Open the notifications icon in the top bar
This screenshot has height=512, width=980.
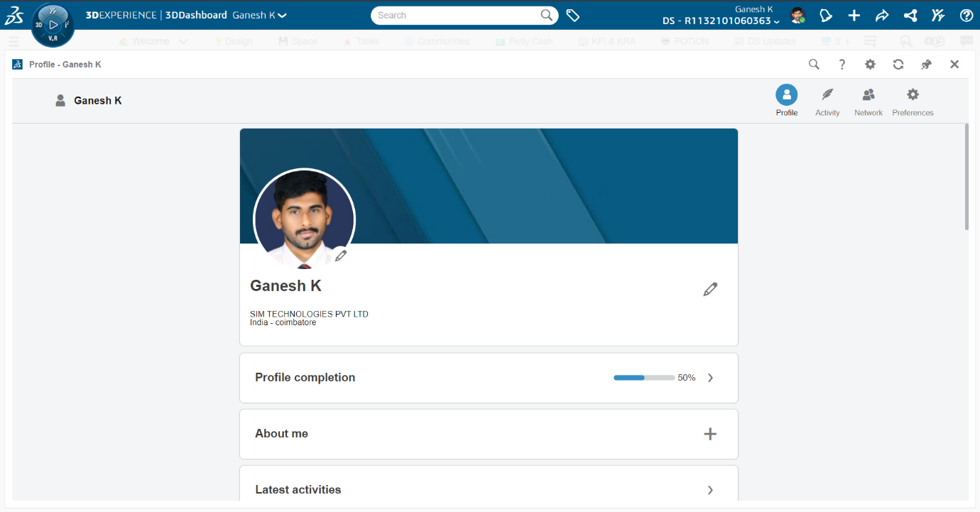(x=825, y=16)
